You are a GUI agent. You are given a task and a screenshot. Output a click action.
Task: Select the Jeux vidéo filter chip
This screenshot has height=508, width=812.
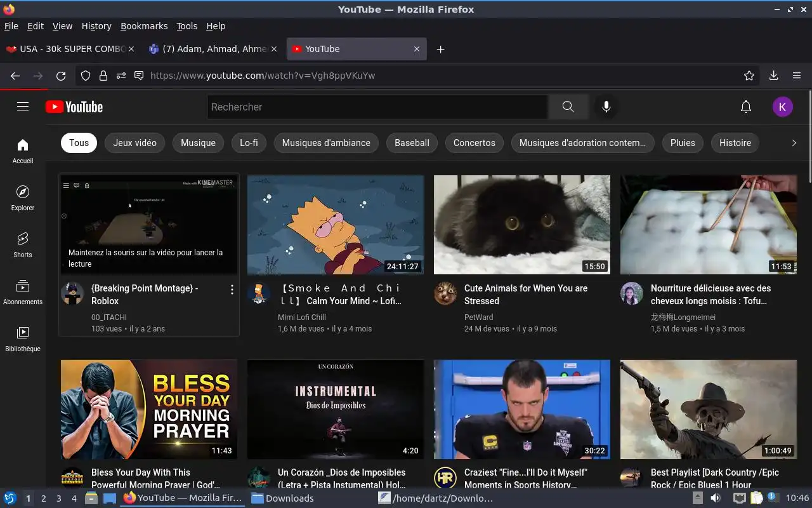[x=134, y=143]
